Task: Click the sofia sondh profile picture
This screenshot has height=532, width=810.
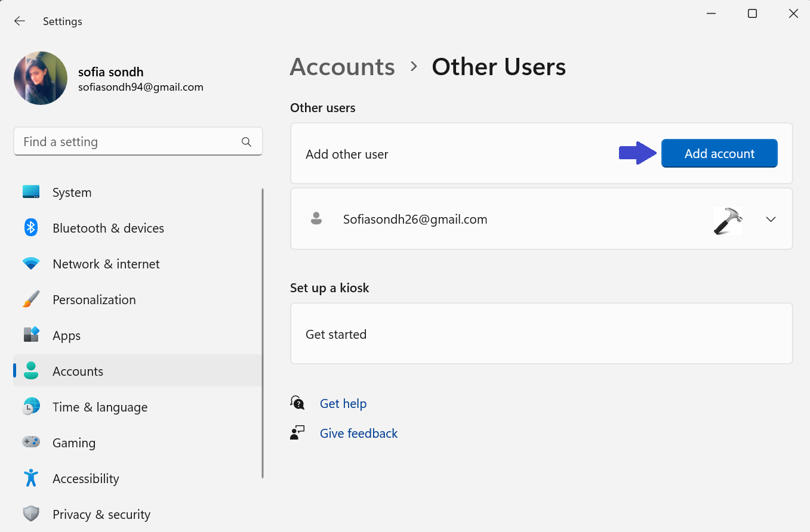Action: 41,78
